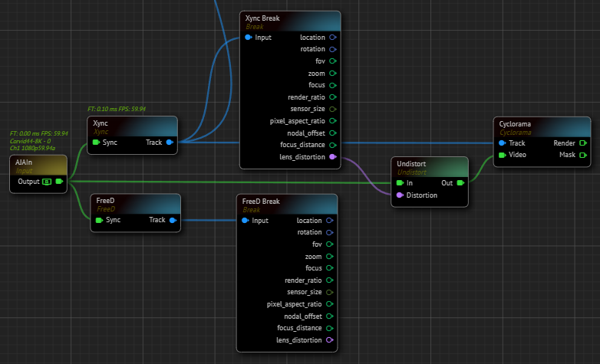600x364 pixels.
Task: Click the location output pin on Xync Break
Action: pyautogui.click(x=332, y=37)
